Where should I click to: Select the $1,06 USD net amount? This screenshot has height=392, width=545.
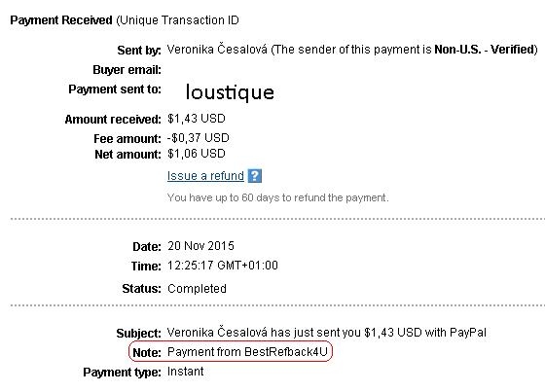tap(197, 154)
